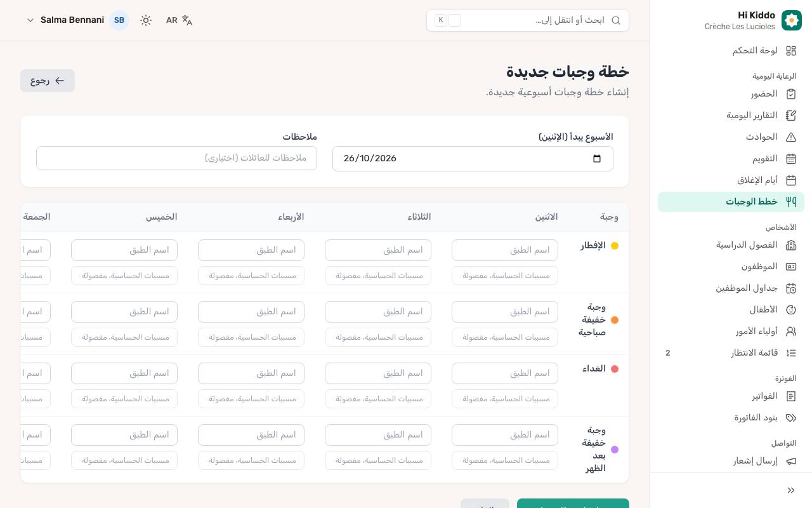Viewport: 812px width, 508px height.
Task: Open the Hi Kiddo logo icon
Action: click(x=792, y=20)
